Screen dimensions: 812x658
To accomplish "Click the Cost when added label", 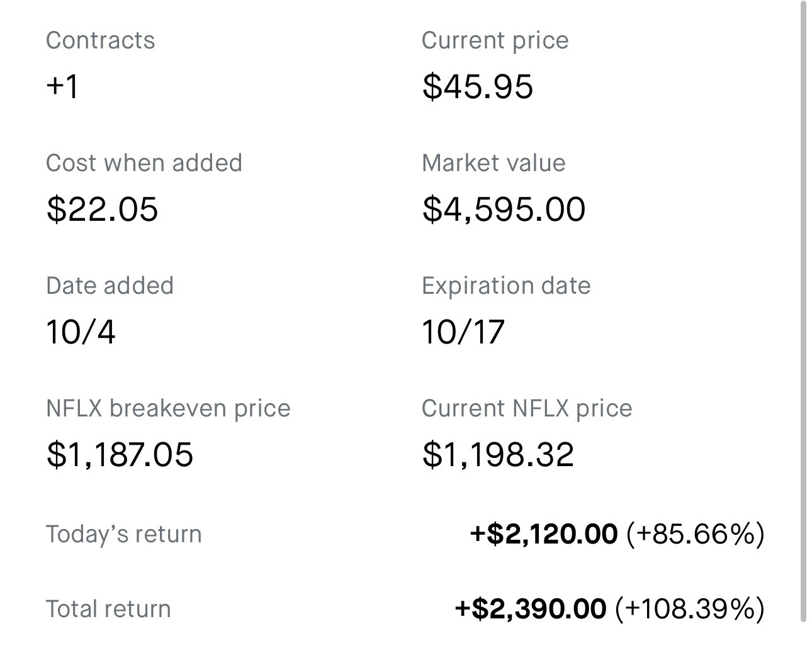I will [144, 163].
